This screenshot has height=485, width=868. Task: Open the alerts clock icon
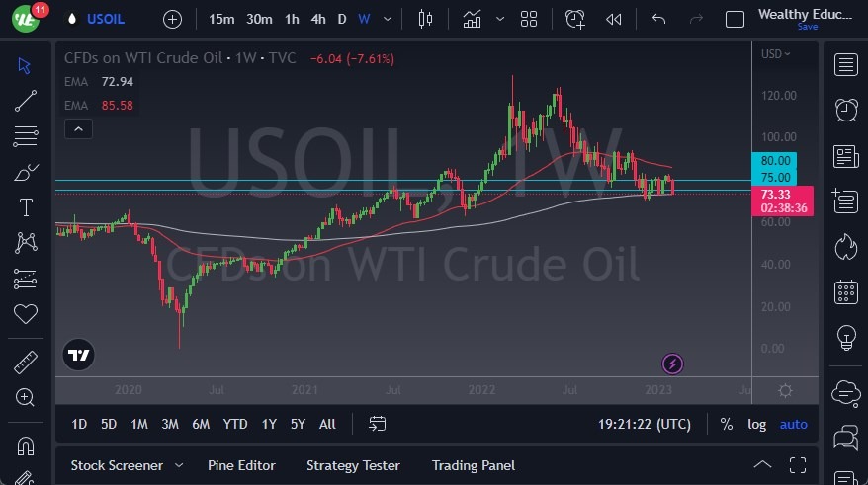coord(845,110)
